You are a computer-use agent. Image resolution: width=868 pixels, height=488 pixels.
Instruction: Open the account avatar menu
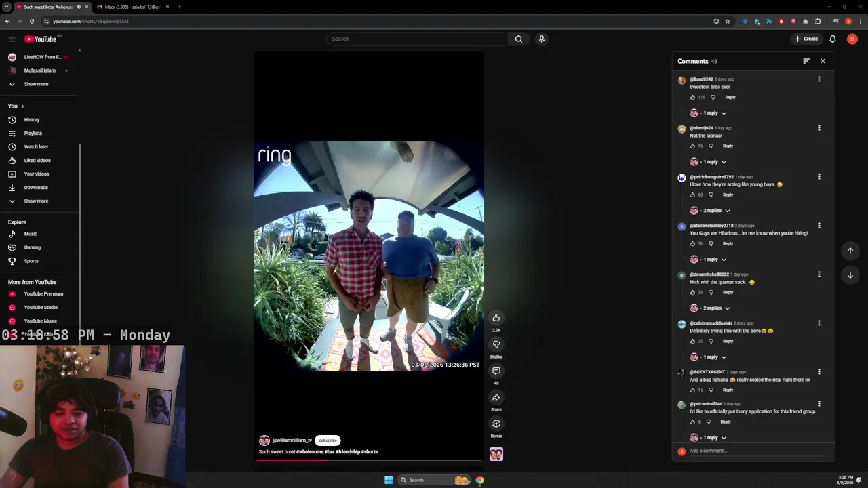(x=852, y=39)
